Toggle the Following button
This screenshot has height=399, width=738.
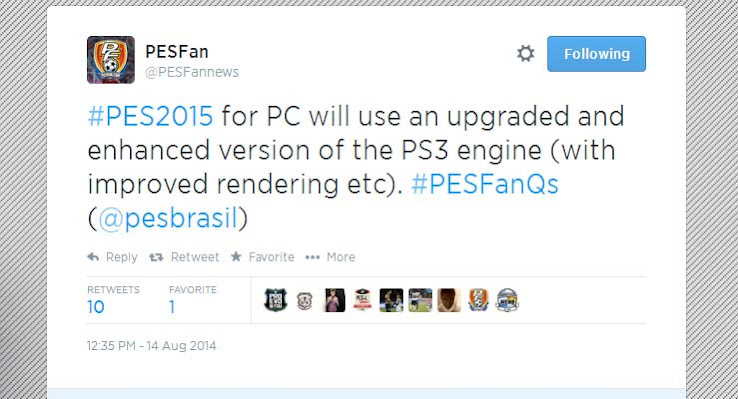[596, 54]
